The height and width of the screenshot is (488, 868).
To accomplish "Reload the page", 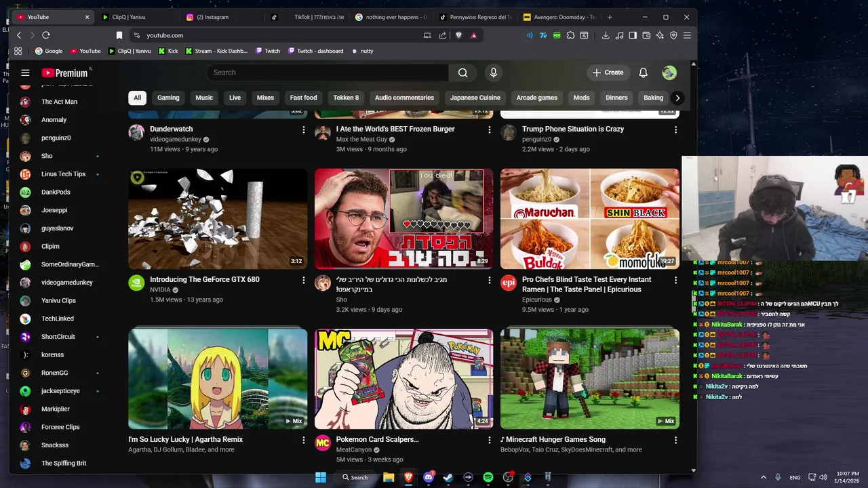I will click(46, 35).
